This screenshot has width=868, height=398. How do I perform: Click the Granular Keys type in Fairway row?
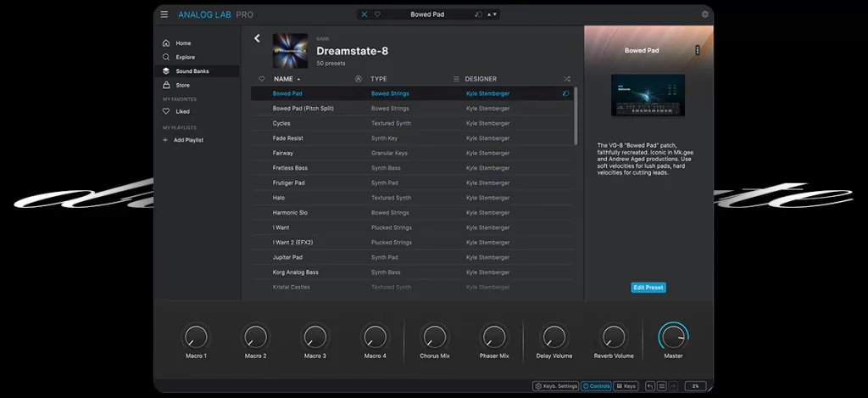coord(389,153)
